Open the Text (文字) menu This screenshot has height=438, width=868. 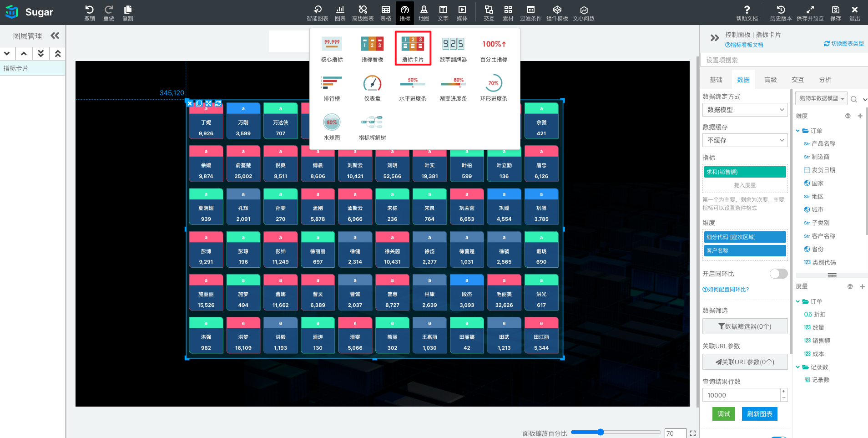(x=443, y=13)
